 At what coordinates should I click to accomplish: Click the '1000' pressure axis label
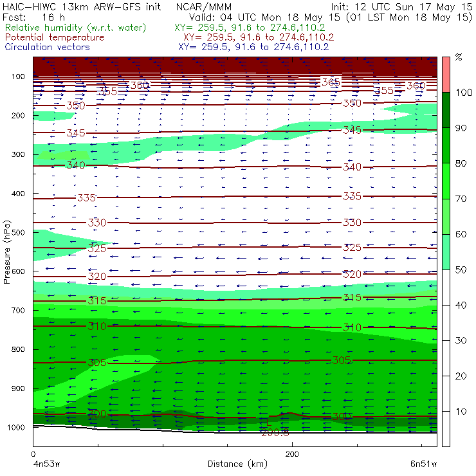(16, 427)
